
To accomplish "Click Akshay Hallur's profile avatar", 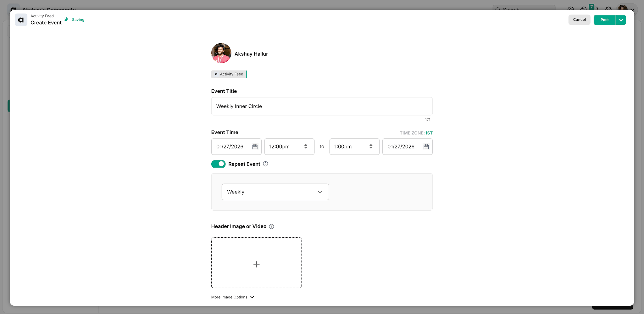I will (x=221, y=53).
